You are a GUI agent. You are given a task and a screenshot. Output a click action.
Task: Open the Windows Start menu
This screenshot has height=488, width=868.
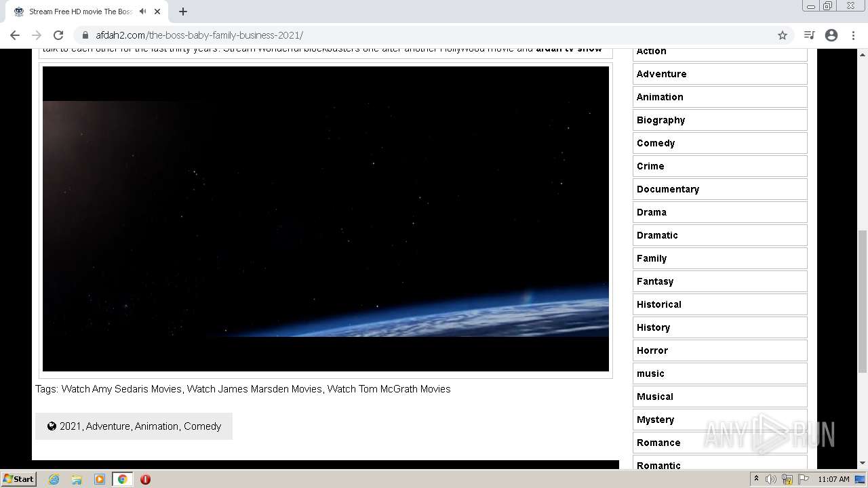click(19, 479)
